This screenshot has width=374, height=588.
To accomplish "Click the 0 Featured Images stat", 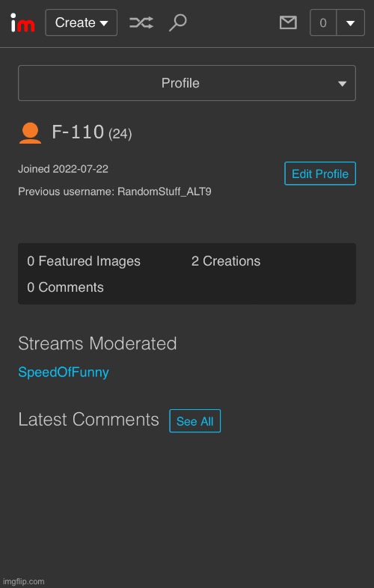I will tap(84, 261).
